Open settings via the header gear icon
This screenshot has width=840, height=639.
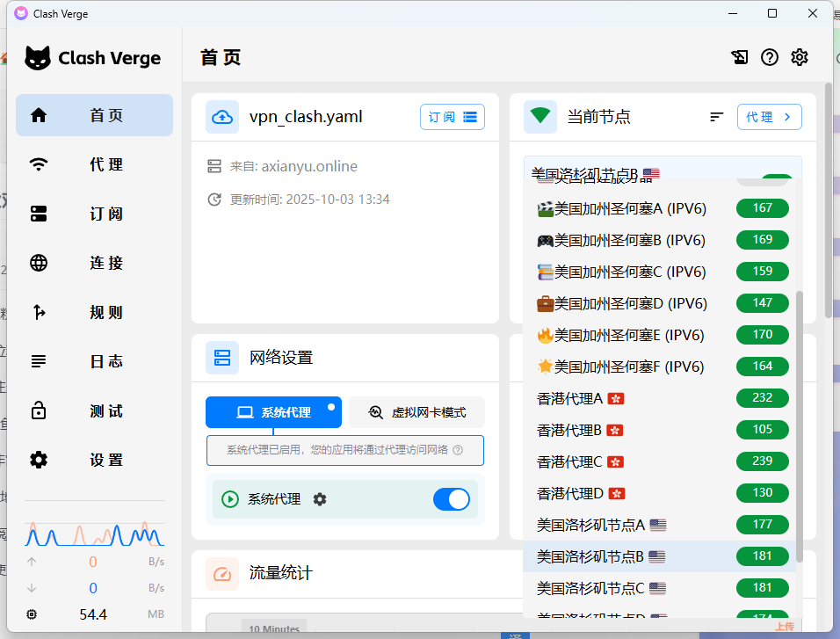click(x=799, y=58)
